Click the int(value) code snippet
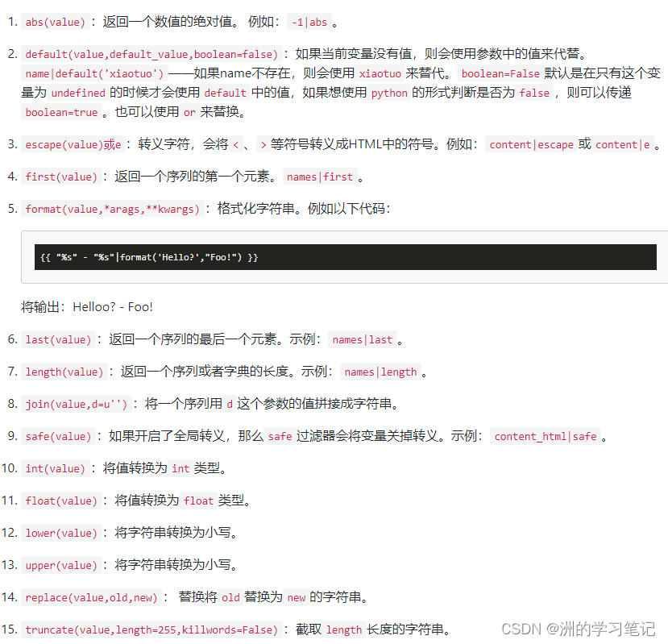Viewport: 668px width, 644px height. pos(56,468)
